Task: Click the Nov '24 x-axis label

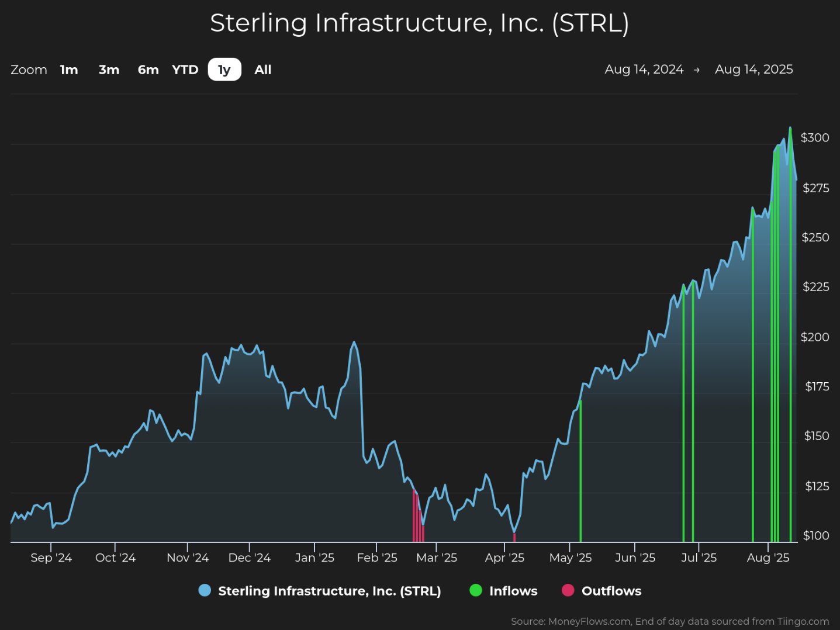Action: click(x=188, y=558)
